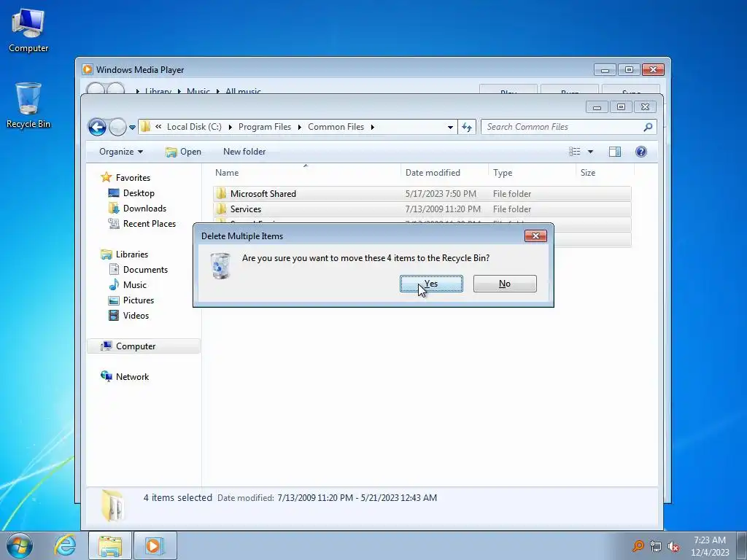Open the taskbar clock showing 7:23 AM

coord(710,546)
